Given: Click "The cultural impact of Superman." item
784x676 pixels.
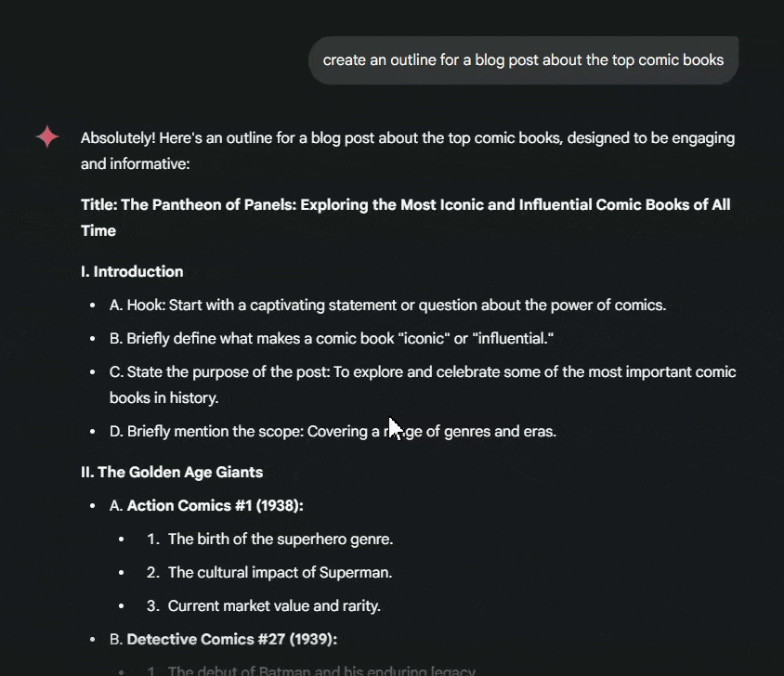Looking at the screenshot, I should point(280,573).
